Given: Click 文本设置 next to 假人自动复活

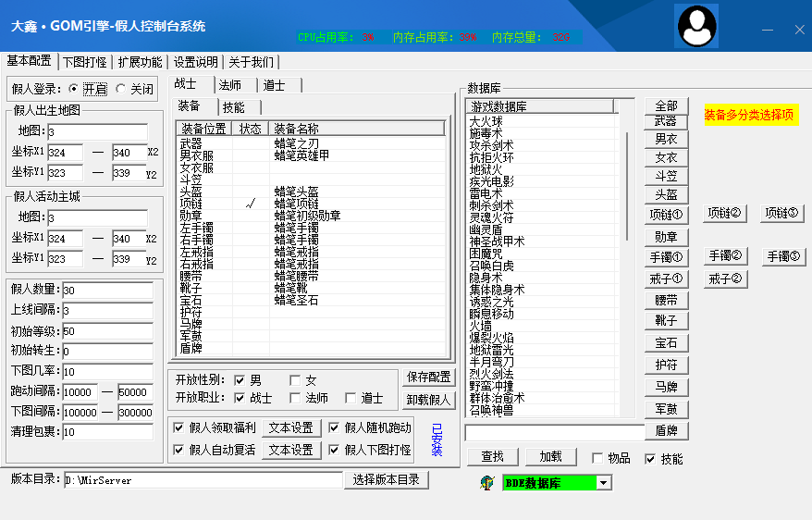Looking at the screenshot, I should click(x=291, y=450).
